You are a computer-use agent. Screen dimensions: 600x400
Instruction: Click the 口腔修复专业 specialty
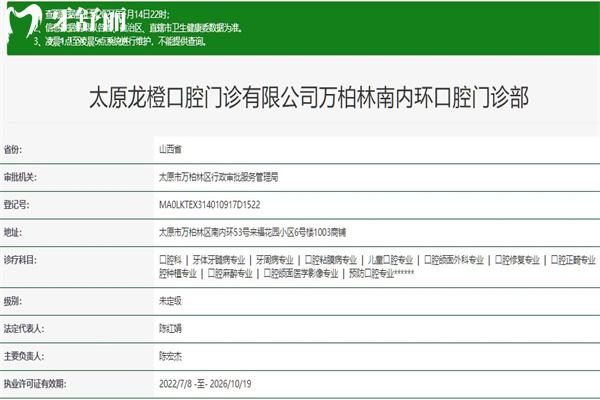click(x=517, y=260)
